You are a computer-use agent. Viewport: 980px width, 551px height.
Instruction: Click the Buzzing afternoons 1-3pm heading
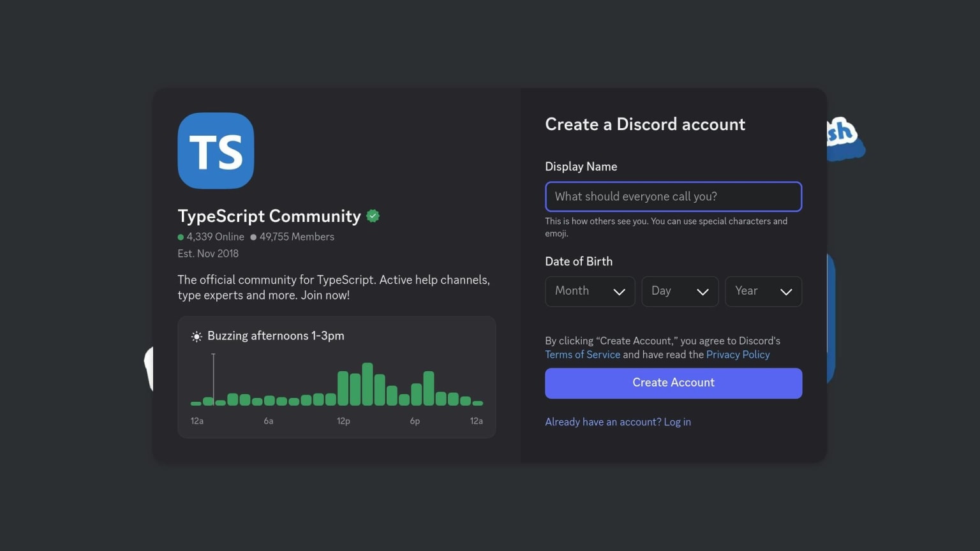tap(276, 336)
